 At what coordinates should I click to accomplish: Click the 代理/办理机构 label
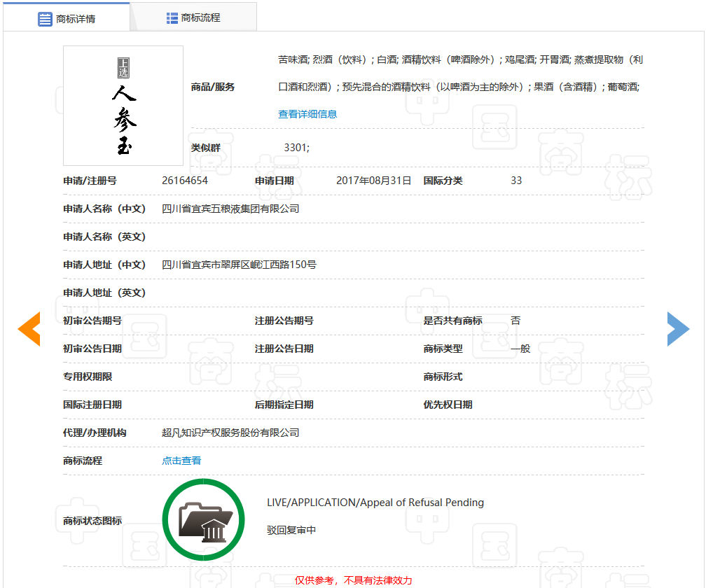95,433
